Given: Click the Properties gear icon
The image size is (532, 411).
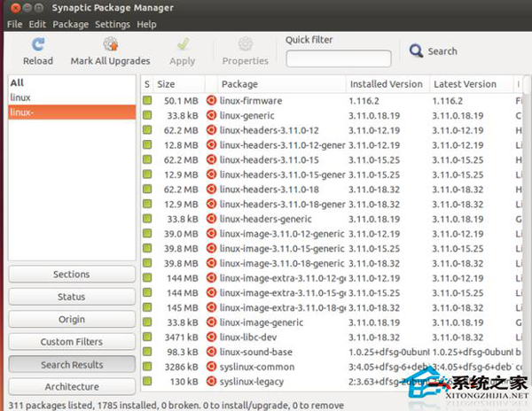Looking at the screenshot, I should 245,44.
